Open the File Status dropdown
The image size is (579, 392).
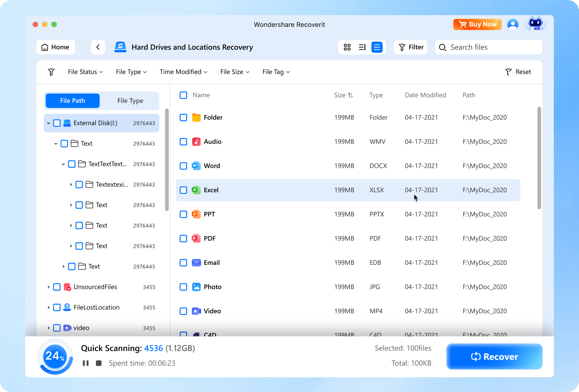(86, 72)
